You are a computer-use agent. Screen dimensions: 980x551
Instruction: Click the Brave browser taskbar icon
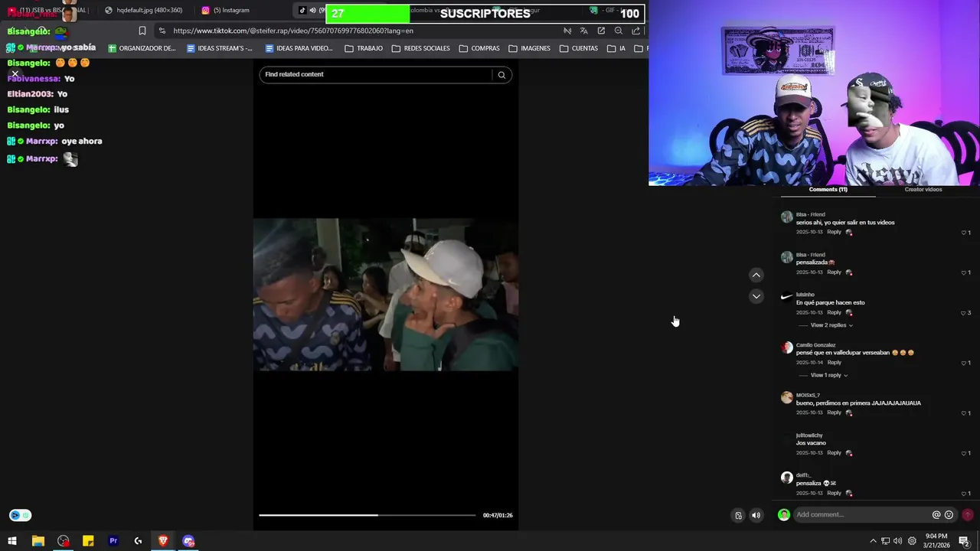(x=163, y=541)
